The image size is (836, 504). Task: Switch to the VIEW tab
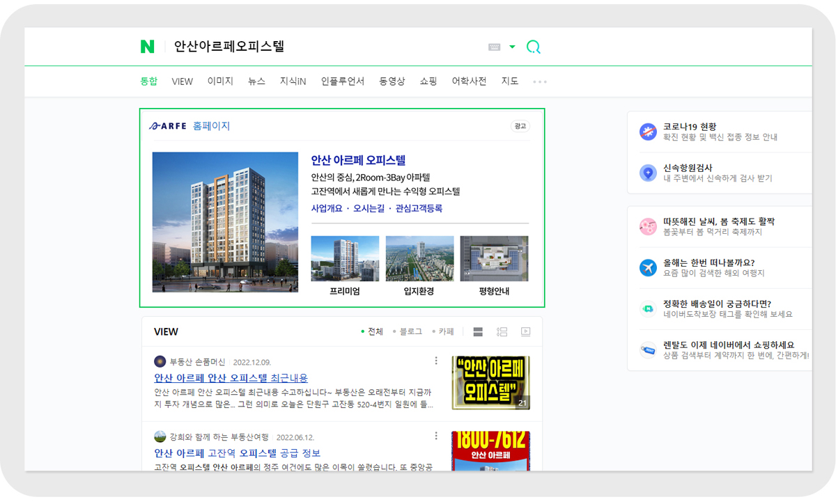pos(182,81)
